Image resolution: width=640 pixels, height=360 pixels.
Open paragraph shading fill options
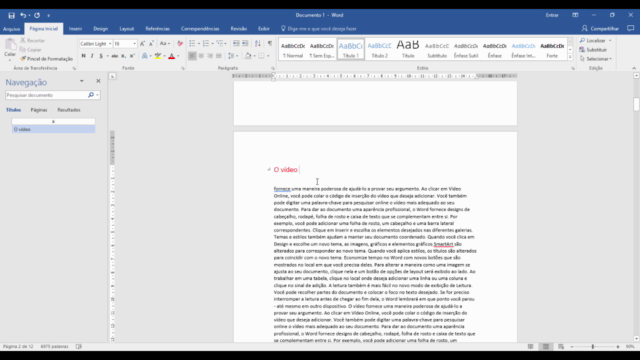(249, 56)
